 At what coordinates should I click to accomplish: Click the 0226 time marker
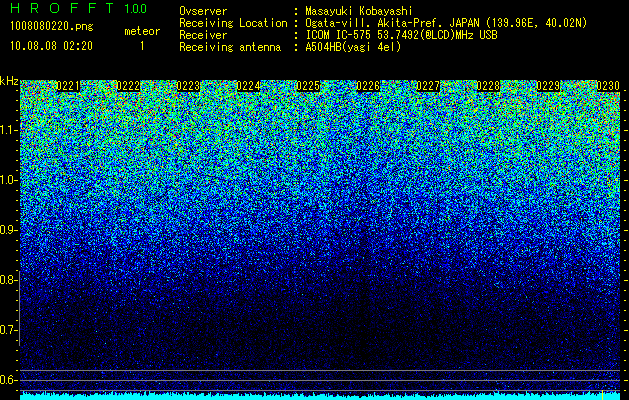tap(368, 86)
